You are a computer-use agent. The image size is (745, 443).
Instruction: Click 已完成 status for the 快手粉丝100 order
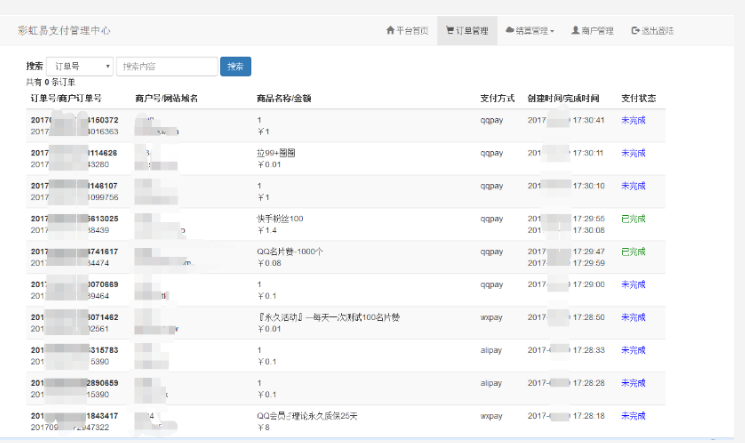[x=633, y=219]
